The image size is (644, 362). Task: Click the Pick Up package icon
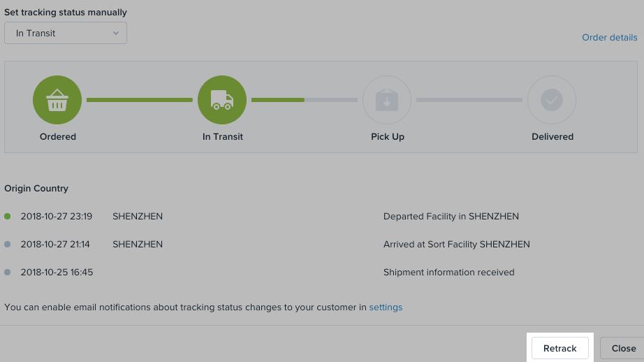tap(387, 100)
